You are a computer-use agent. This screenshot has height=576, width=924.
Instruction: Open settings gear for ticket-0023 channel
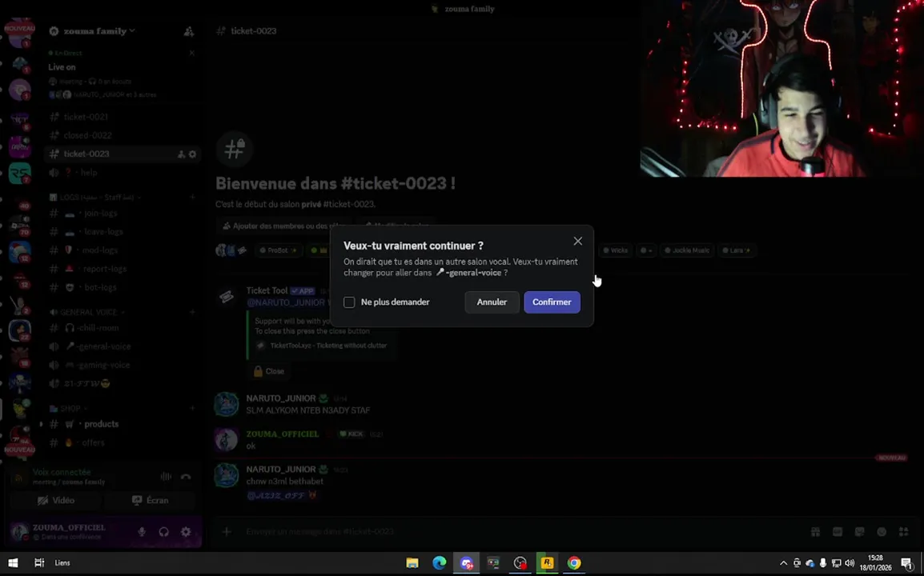192,154
